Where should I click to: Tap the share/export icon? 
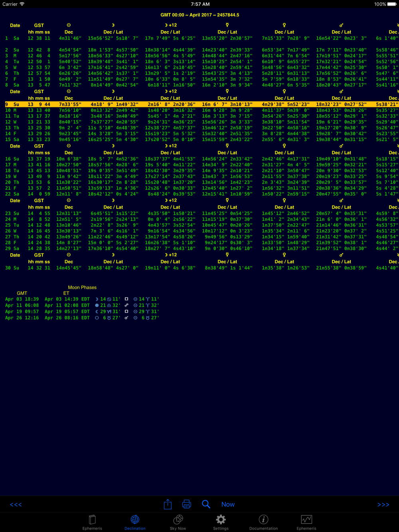pos(168,504)
